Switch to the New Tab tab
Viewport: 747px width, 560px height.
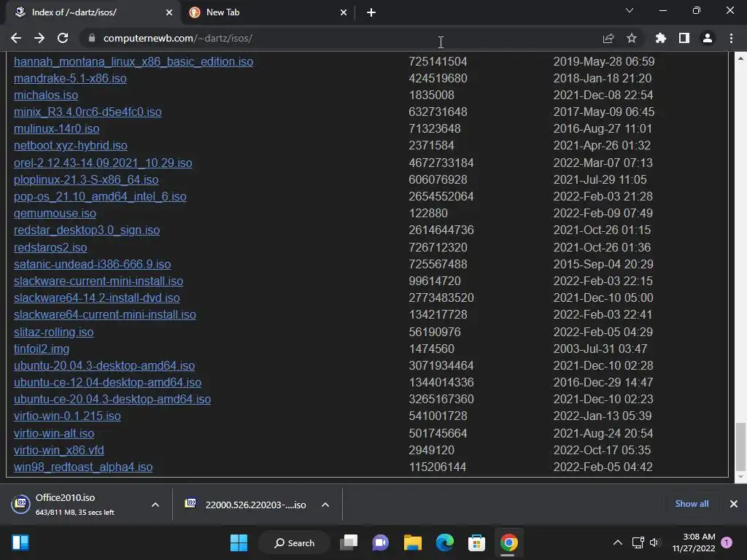(267, 12)
